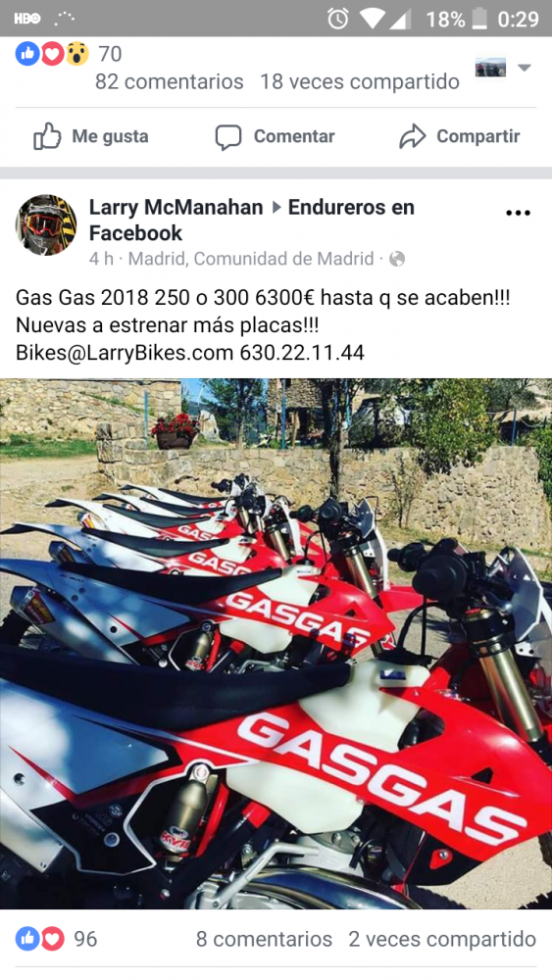The height and width of the screenshot is (980, 552).
Task: View the 82 comentarios thread
Action: point(170,81)
